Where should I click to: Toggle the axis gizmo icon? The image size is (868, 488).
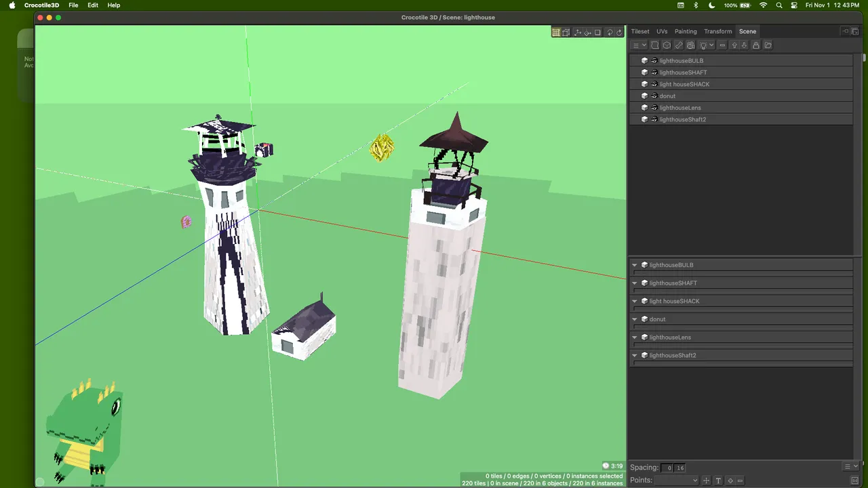click(x=578, y=33)
